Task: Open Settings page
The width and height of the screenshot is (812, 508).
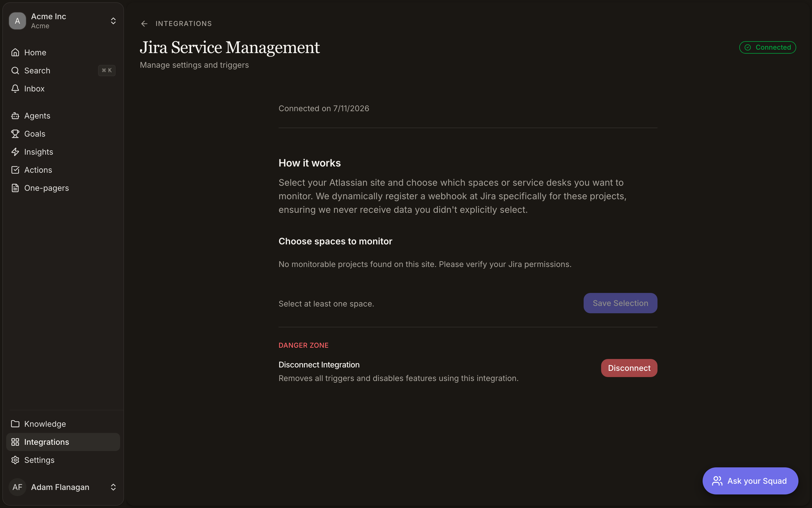Action: coord(63,460)
